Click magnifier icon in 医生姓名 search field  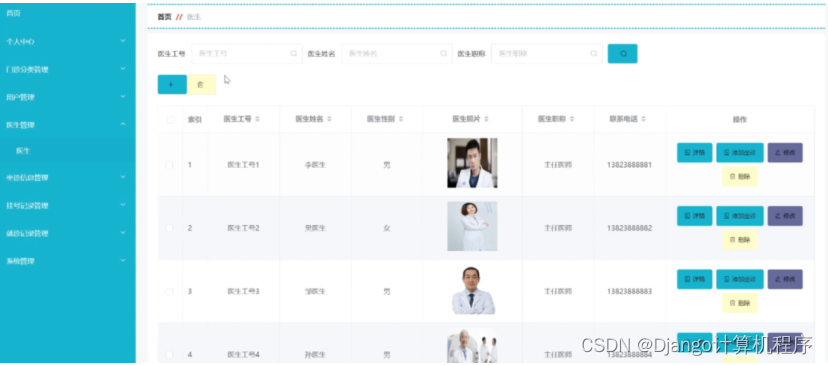(444, 53)
